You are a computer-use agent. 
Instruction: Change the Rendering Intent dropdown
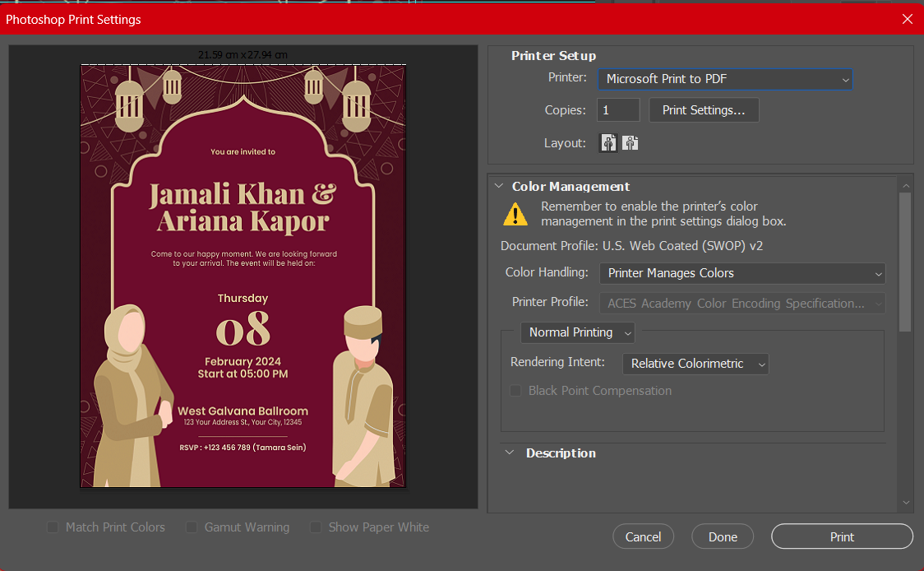pos(695,364)
